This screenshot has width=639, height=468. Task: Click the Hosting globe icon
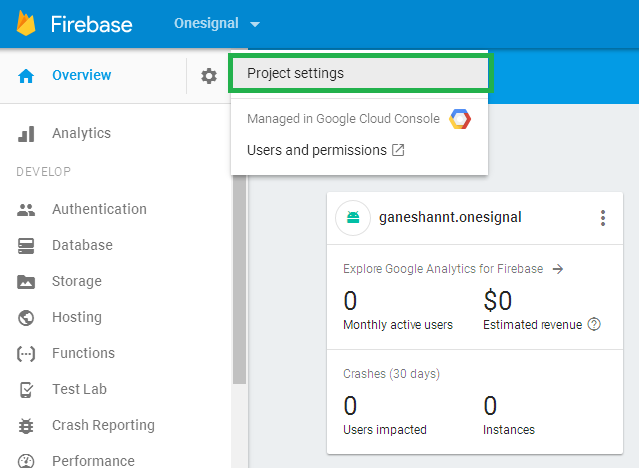[x=27, y=318]
